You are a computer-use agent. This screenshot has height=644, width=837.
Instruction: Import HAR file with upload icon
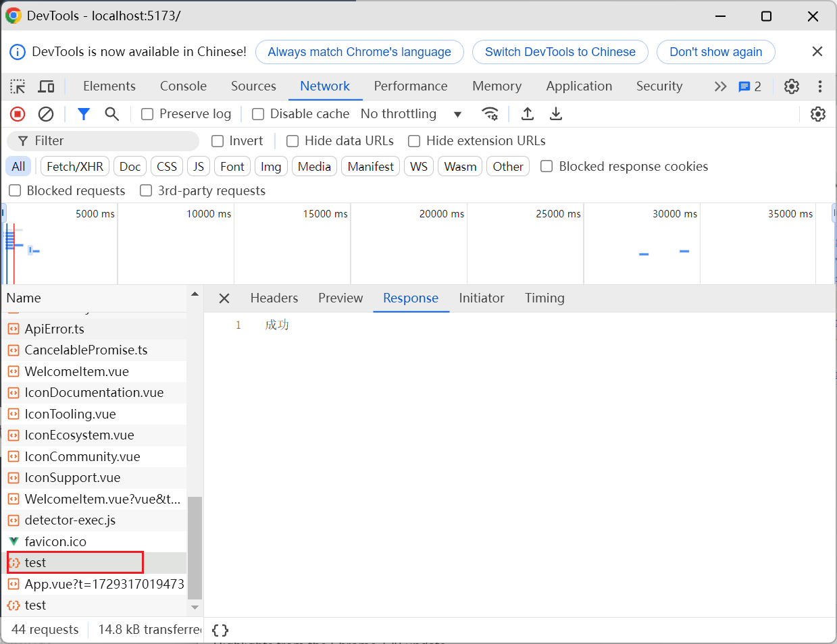coord(528,114)
